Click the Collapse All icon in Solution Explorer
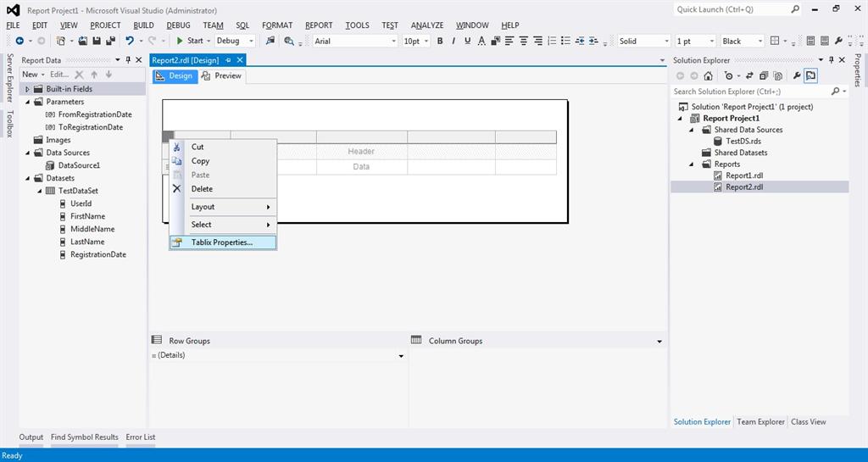Image resolution: width=868 pixels, height=462 pixels. (764, 75)
